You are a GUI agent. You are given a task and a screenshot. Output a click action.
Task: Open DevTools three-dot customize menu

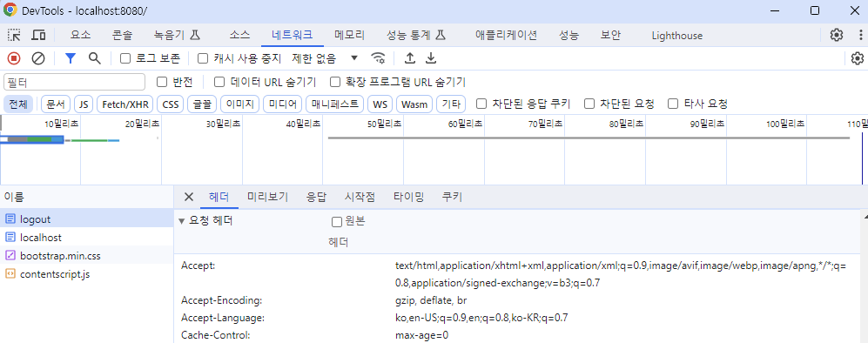coord(860,36)
